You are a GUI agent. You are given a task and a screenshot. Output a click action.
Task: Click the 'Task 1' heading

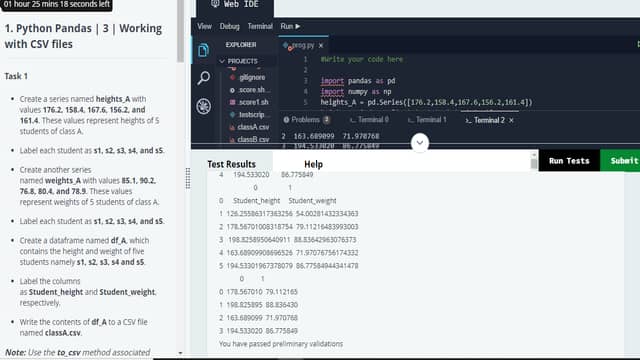[x=16, y=76]
